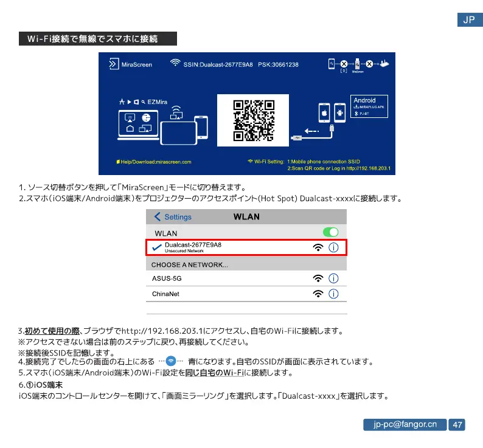This screenshot has height=448, width=483.
Task: Click the WLAN title in header bar
Action: pyautogui.click(x=246, y=217)
